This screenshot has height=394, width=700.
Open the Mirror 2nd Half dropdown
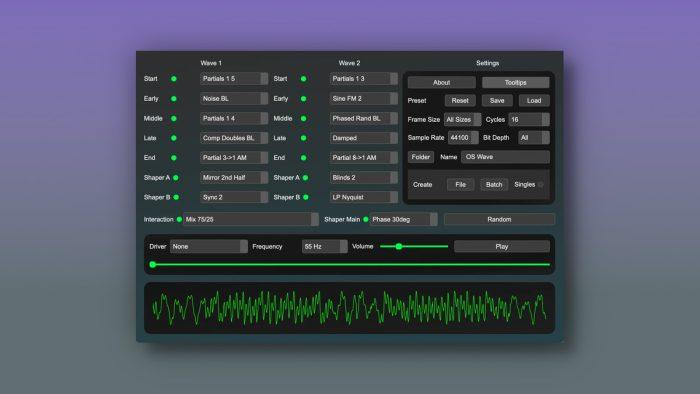[x=234, y=177]
